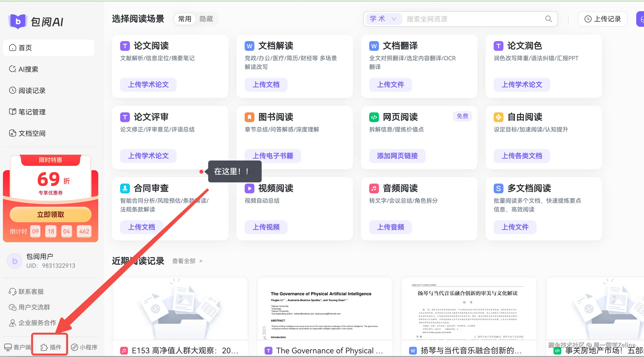This screenshot has height=357, width=644.
Task: Open the 小程序 icon
Action: coord(84,347)
